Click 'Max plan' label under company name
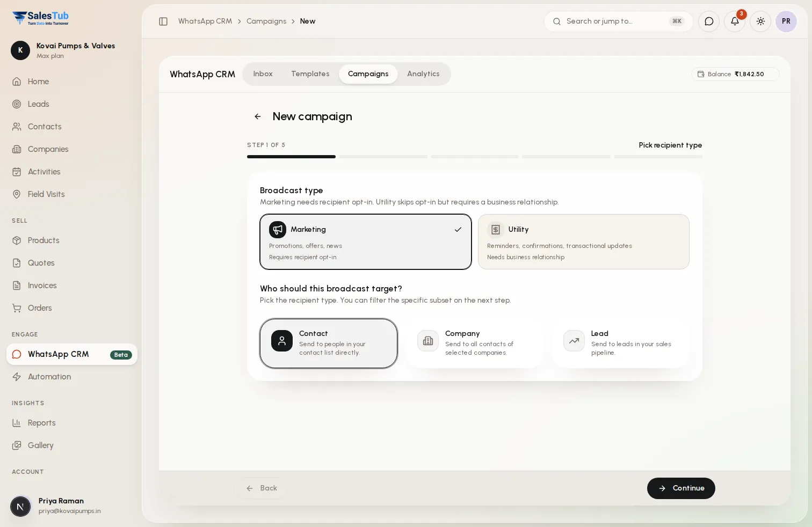 50,56
